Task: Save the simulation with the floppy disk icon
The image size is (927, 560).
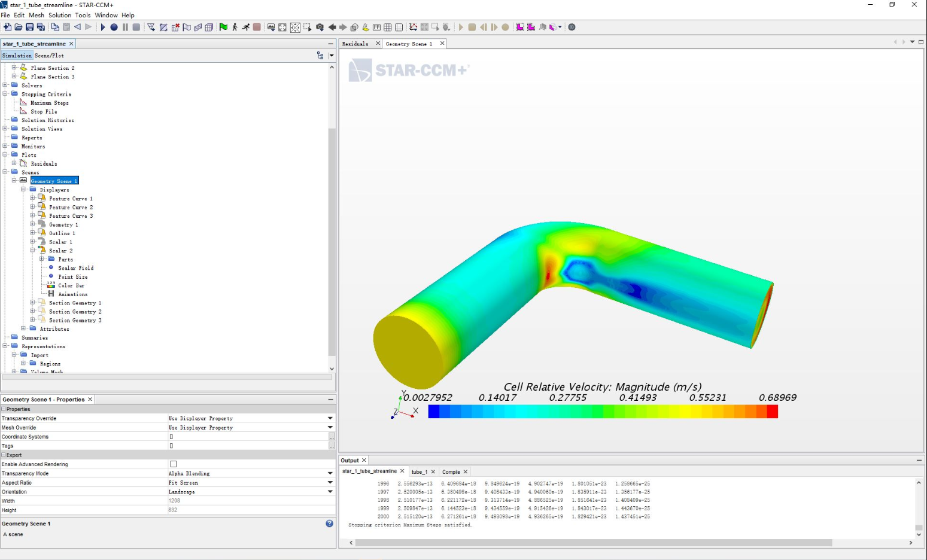Action: pyautogui.click(x=29, y=27)
